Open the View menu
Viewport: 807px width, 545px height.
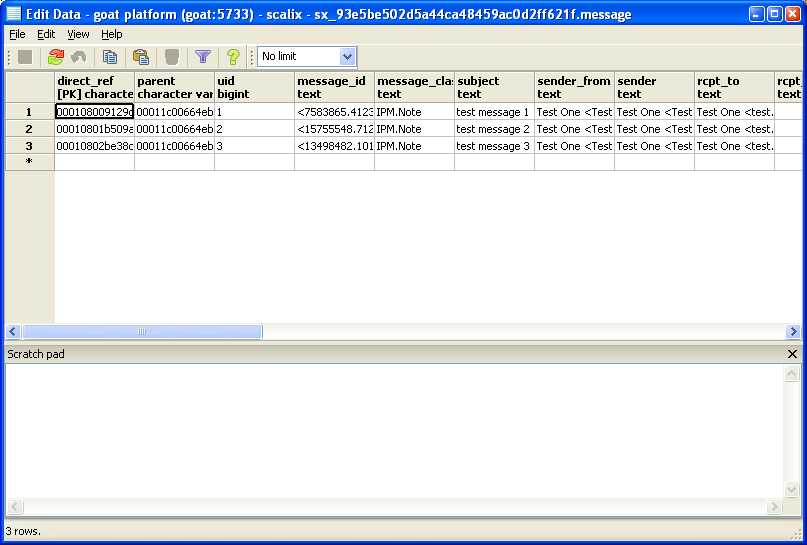(x=78, y=34)
